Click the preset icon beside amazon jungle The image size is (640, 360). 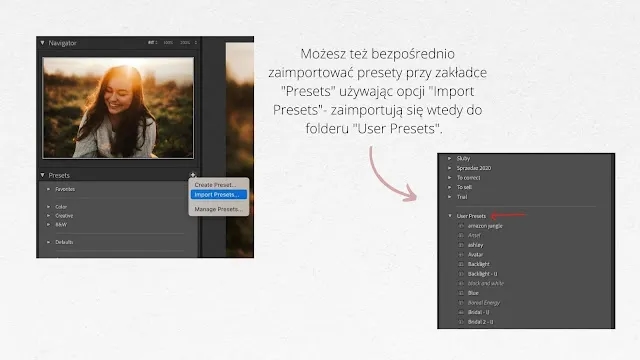[x=461, y=226]
